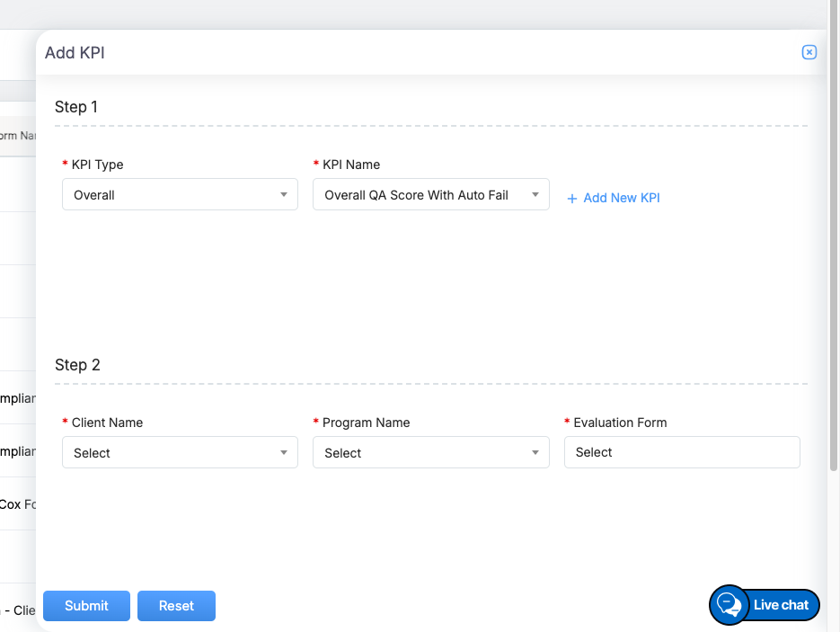The height and width of the screenshot is (632, 840).
Task: Expand the Overall QA Score With Auto Fail dropdown
Action: (422, 194)
